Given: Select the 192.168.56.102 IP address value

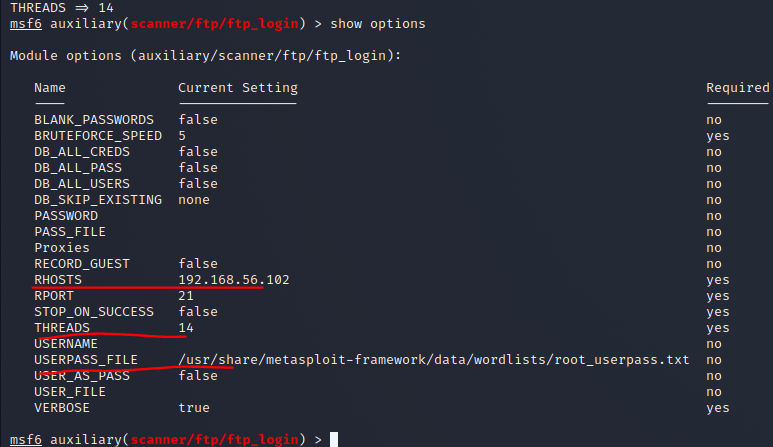Looking at the screenshot, I should click(x=234, y=280).
